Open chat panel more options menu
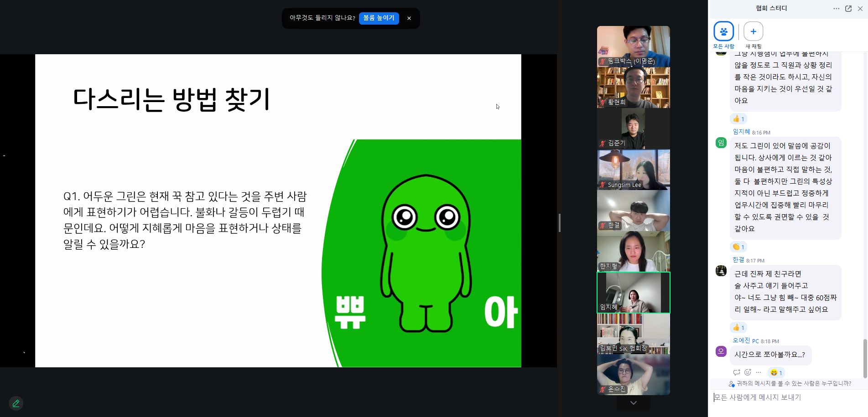Screen dimensions: 868x417 pos(836,9)
